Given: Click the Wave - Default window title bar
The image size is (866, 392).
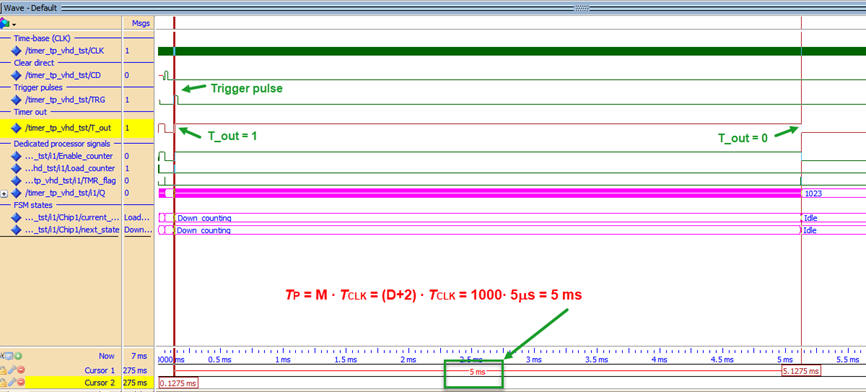Looking at the screenshot, I should coord(433,8).
